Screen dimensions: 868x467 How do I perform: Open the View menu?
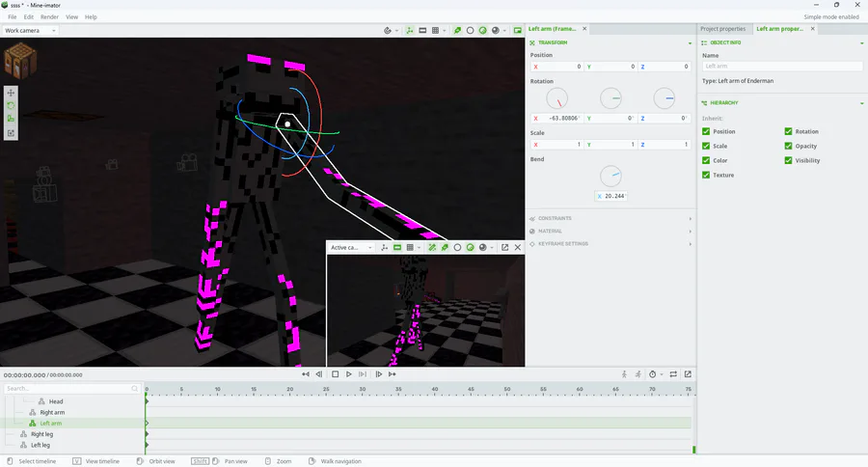[x=72, y=17]
